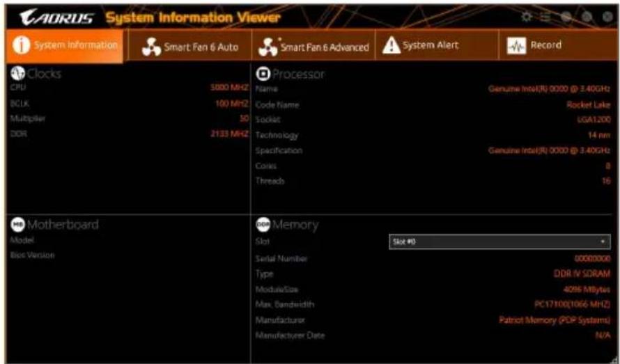The width and height of the screenshot is (620, 364).
Task: Open the Smart Fan 6 Advanced tab
Action: (313, 46)
